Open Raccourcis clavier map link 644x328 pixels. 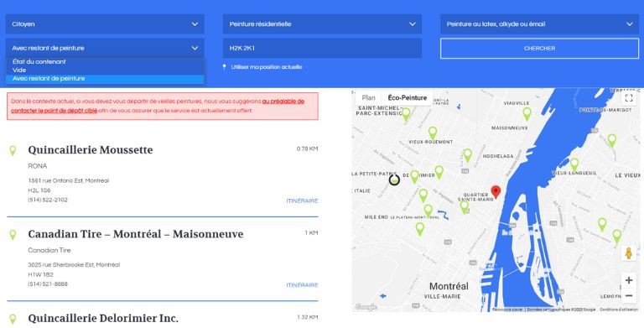pyautogui.click(x=507, y=310)
